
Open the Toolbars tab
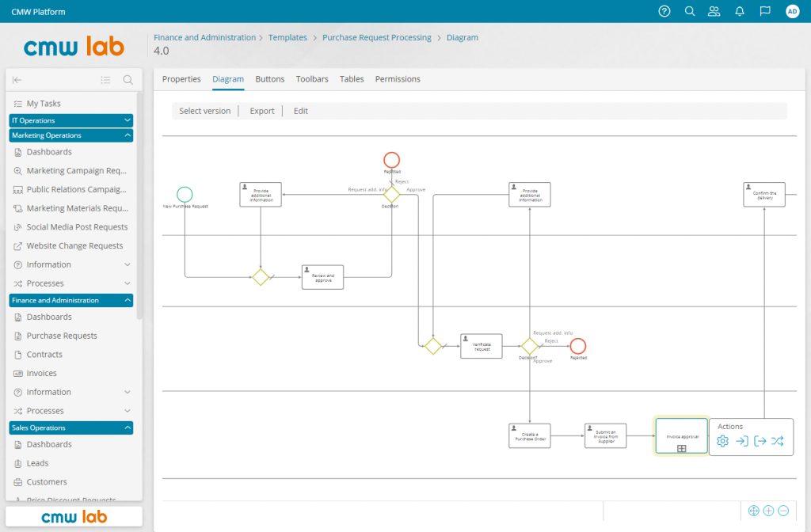312,79
